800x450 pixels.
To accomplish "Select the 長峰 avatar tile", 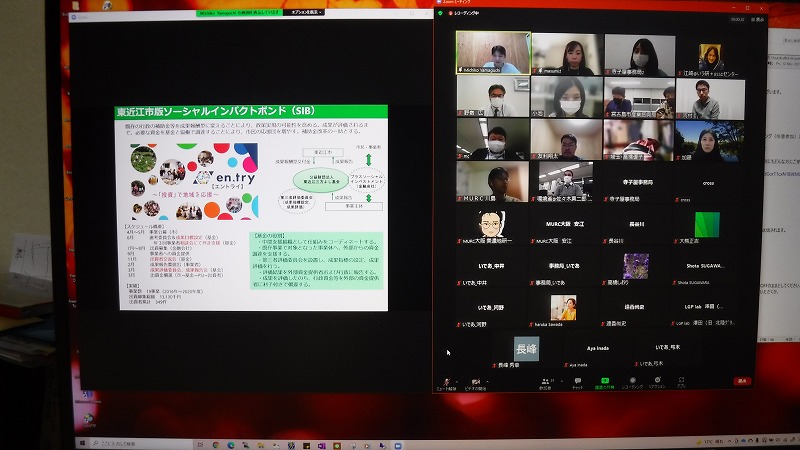I will pos(526,349).
